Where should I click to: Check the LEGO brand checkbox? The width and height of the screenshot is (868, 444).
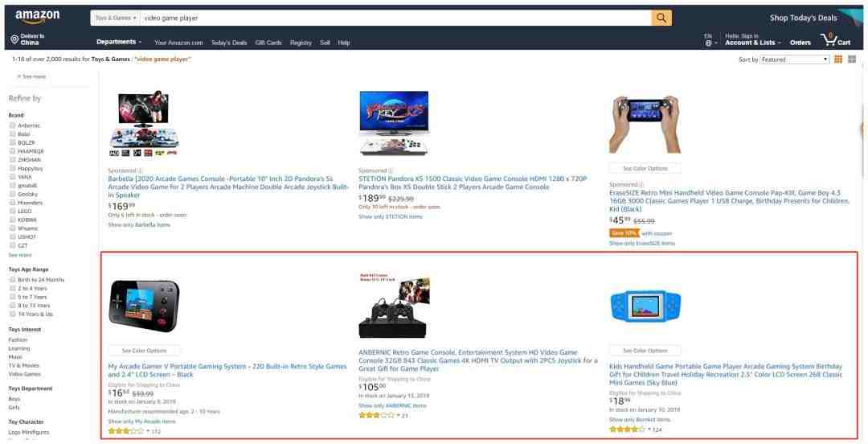click(12, 211)
